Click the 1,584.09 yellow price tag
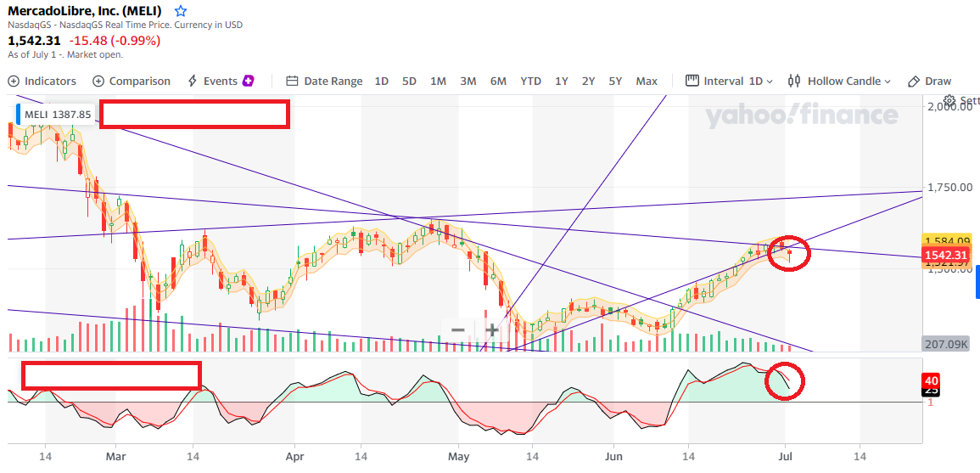980x473 pixels. (x=946, y=239)
